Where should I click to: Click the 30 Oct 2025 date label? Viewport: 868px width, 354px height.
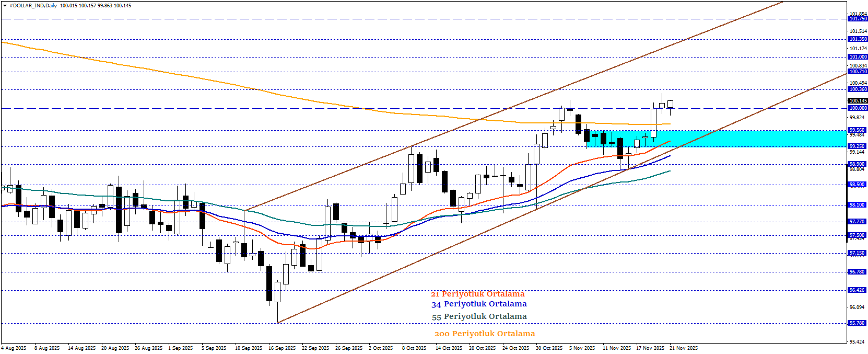pos(549,348)
